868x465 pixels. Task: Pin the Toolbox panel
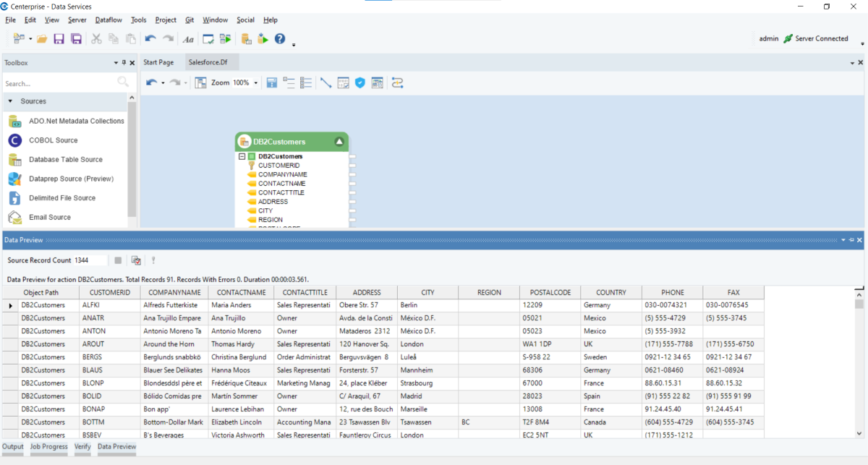pos(123,62)
